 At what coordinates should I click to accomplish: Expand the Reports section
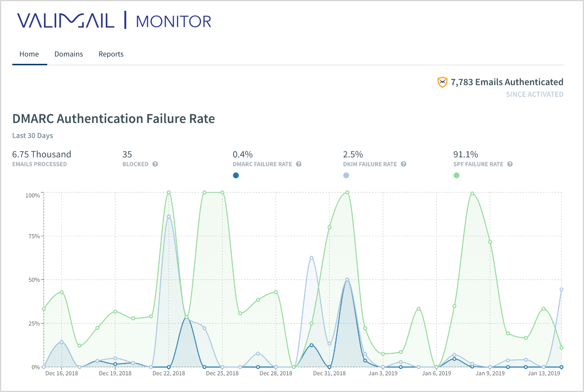[x=111, y=54]
